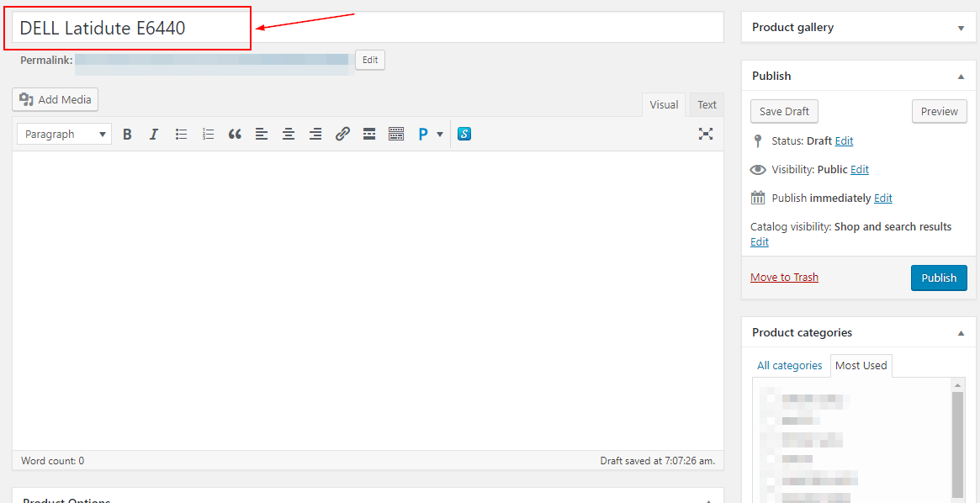The image size is (980, 503).
Task: Edit the Draft status
Action: click(x=844, y=141)
